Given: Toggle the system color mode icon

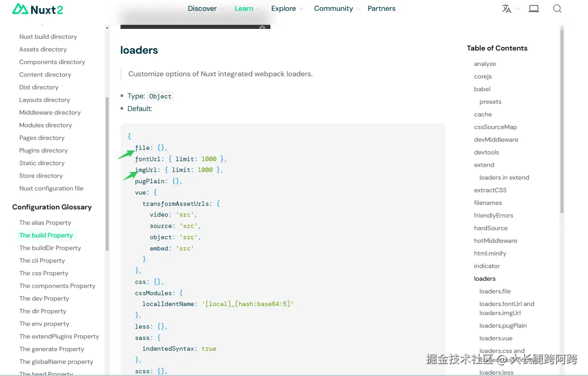Looking at the screenshot, I should pos(534,9).
